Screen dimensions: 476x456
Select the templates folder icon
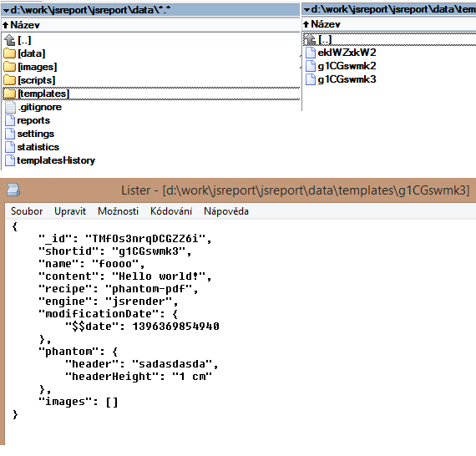tap(10, 94)
